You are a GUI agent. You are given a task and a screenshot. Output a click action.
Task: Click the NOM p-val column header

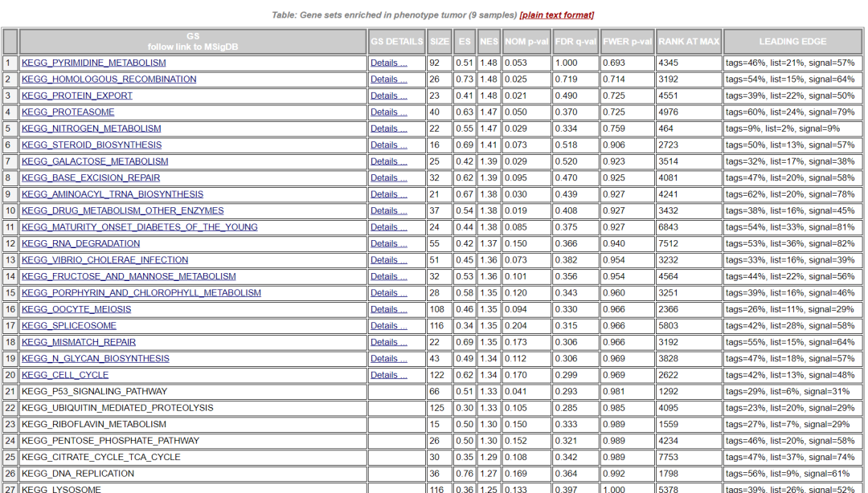click(x=526, y=42)
